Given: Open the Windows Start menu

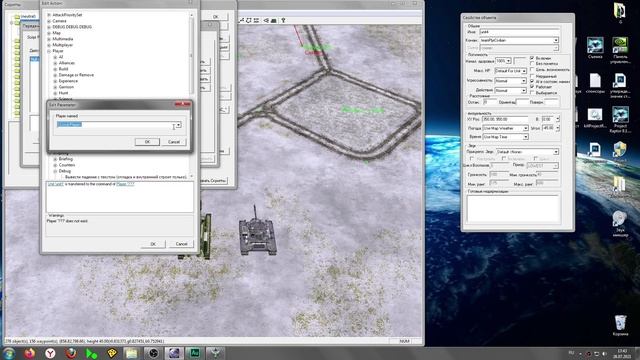Looking at the screenshot, I should click(x=9, y=353).
